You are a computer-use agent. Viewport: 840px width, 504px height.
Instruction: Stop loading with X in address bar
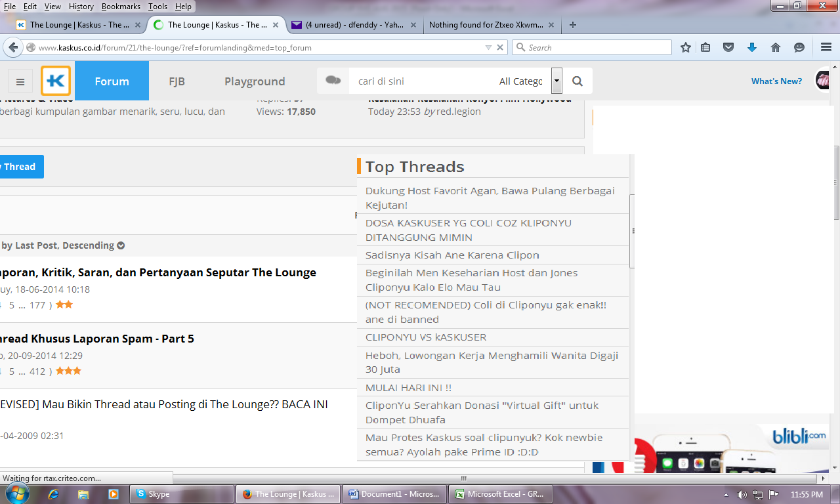pyautogui.click(x=500, y=47)
